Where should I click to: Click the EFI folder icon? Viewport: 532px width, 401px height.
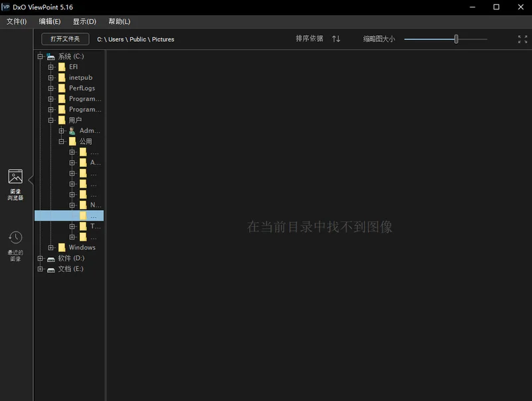pyautogui.click(x=62, y=67)
